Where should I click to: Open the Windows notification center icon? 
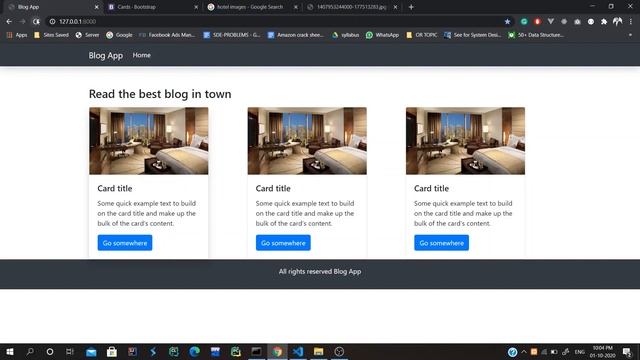pos(627,352)
